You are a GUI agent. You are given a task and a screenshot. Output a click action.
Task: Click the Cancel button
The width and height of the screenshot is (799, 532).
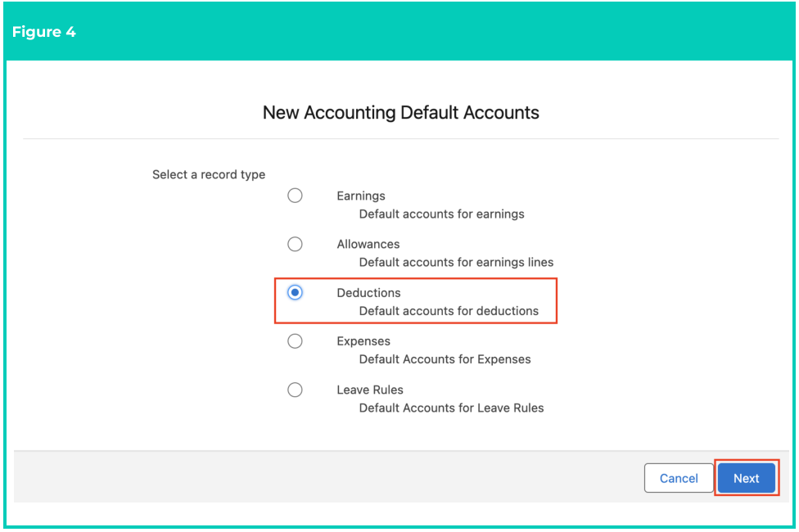679,478
